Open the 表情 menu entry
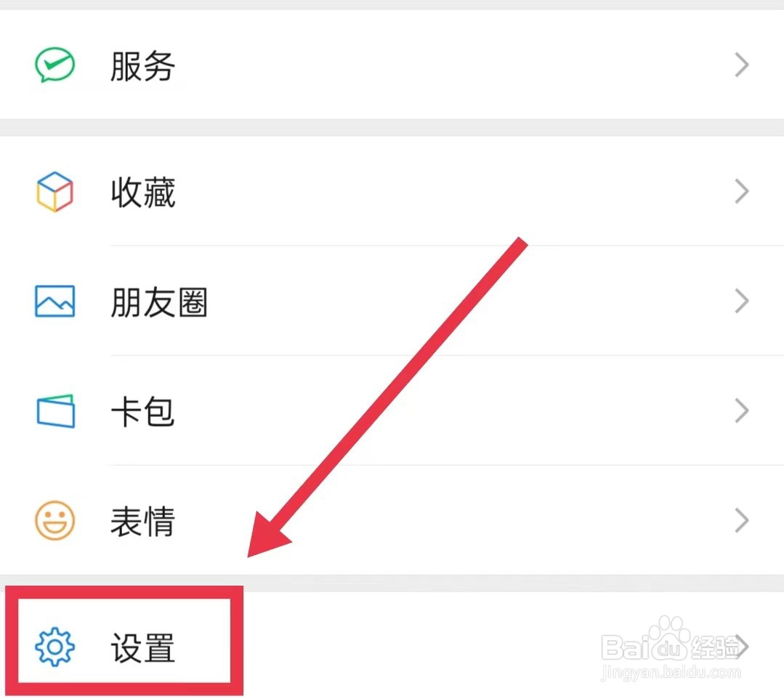The image size is (784, 699). [x=392, y=520]
